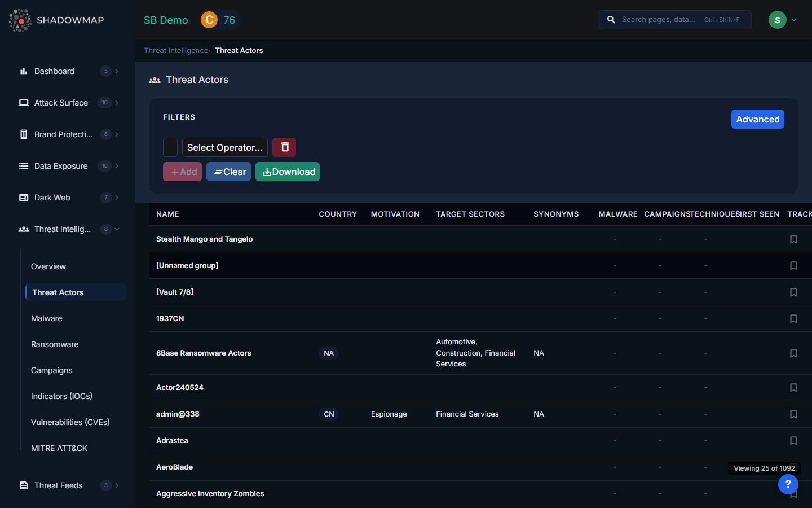812x508 pixels.
Task: Expand the Attack Surface menu chevron
Action: (x=117, y=103)
